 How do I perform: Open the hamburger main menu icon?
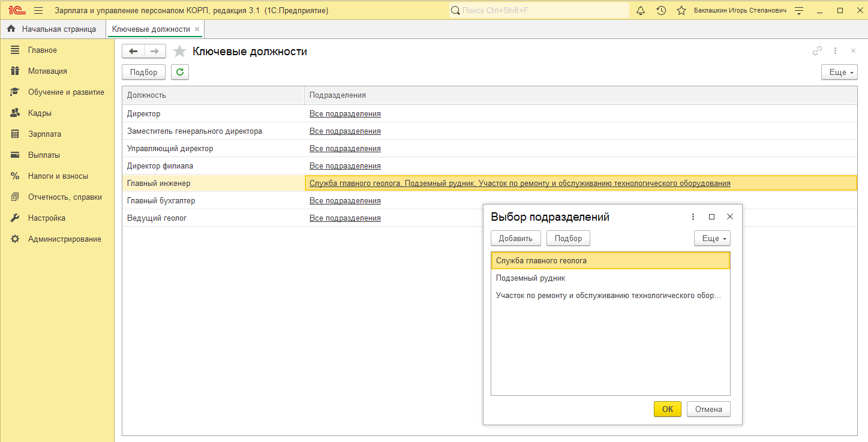click(38, 11)
